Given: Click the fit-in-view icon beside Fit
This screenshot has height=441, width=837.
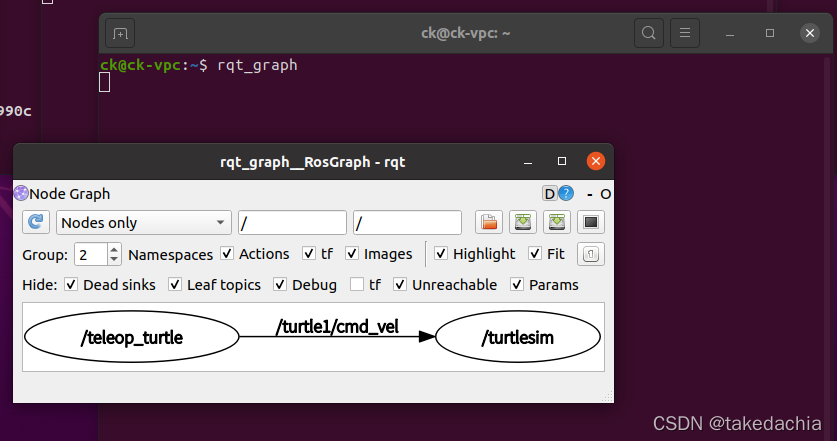Looking at the screenshot, I should tap(591, 254).
